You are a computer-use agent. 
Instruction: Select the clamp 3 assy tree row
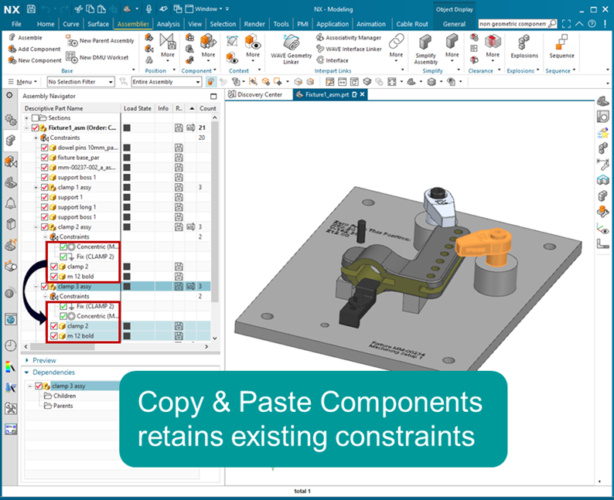(x=80, y=286)
